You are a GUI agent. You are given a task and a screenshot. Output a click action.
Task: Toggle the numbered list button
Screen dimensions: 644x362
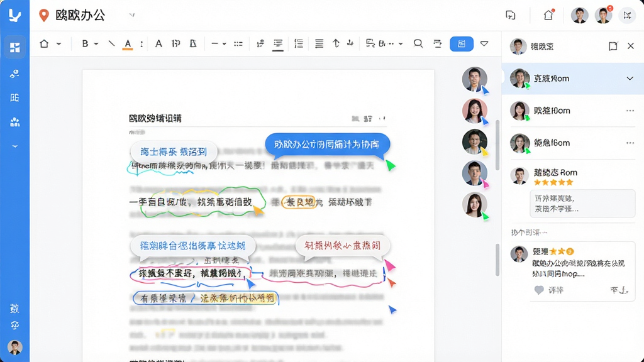click(x=299, y=43)
